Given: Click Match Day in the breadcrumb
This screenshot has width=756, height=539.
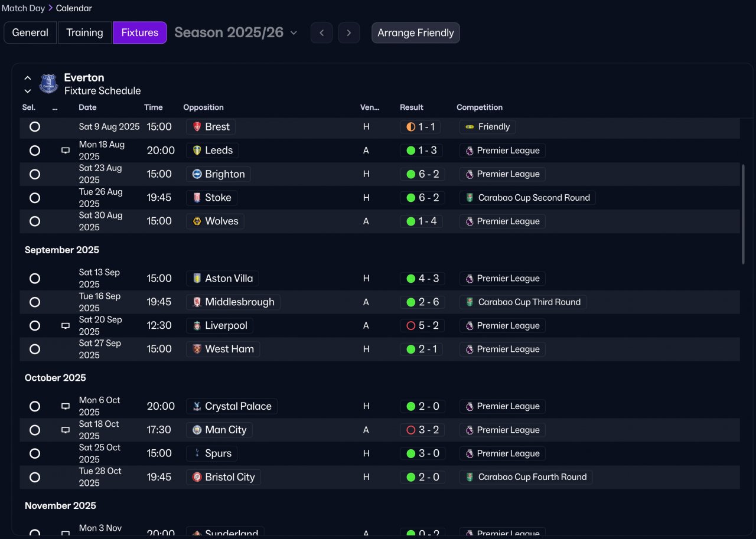Looking at the screenshot, I should coord(23,8).
